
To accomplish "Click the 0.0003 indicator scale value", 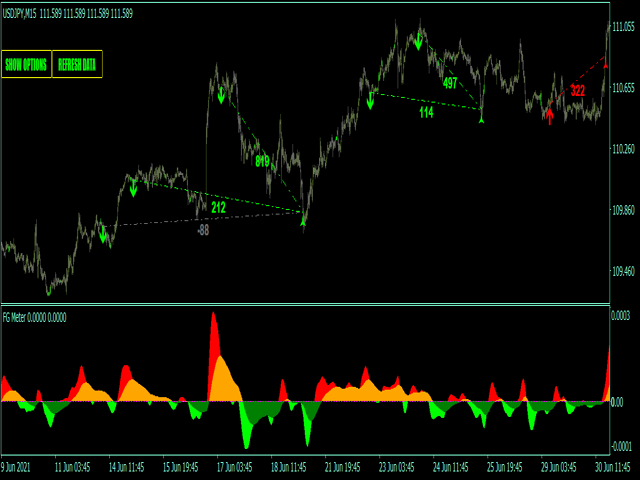I will [622, 316].
